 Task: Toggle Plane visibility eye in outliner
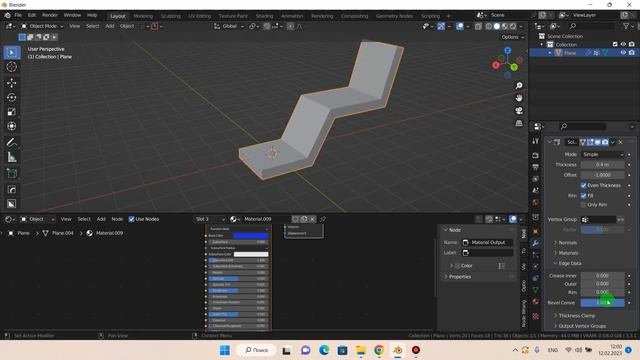pos(623,53)
